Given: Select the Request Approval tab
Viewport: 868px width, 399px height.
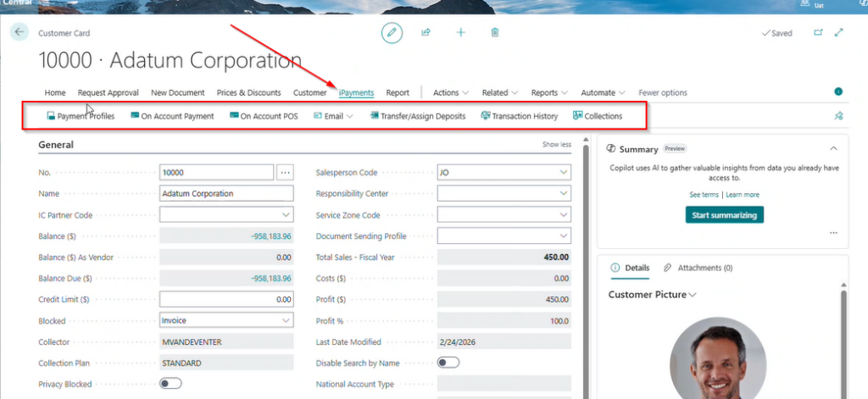Looking at the screenshot, I should [x=108, y=93].
